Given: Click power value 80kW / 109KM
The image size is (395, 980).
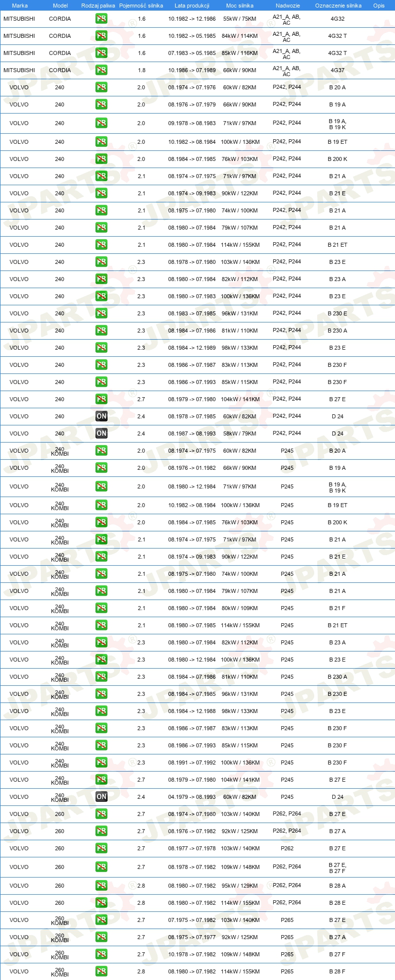Looking at the screenshot, I should pyautogui.click(x=240, y=608).
